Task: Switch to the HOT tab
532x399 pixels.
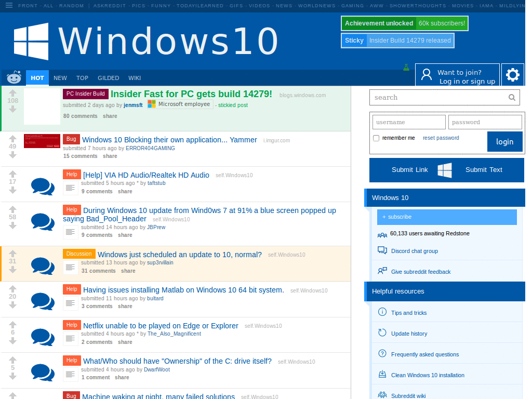Action: (x=37, y=78)
